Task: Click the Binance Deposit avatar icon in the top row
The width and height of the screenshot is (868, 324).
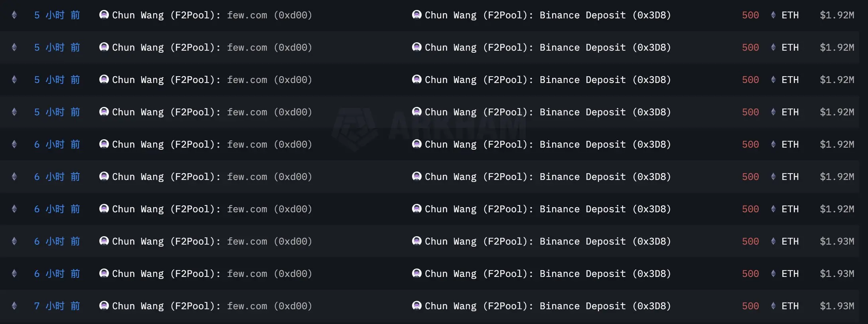Action: coord(416,15)
